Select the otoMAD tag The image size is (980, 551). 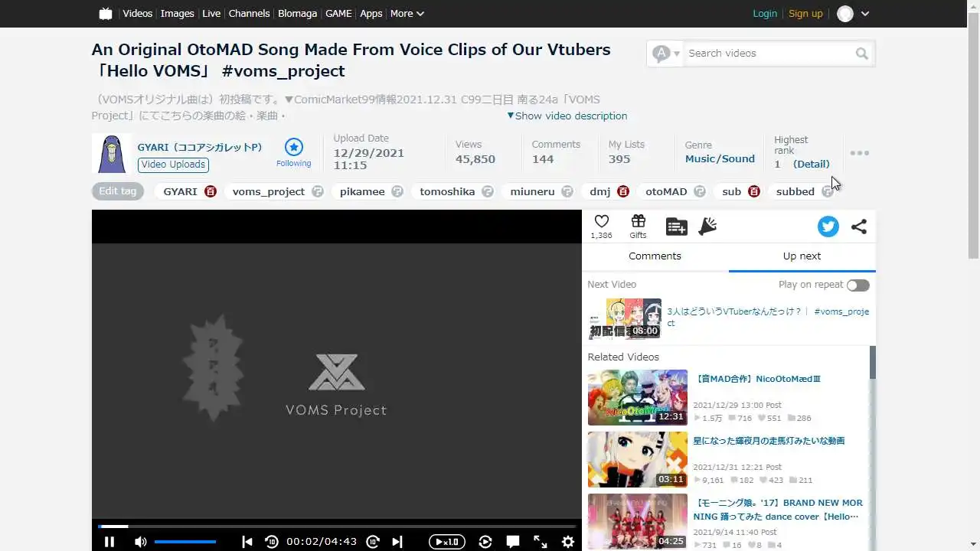click(x=666, y=191)
